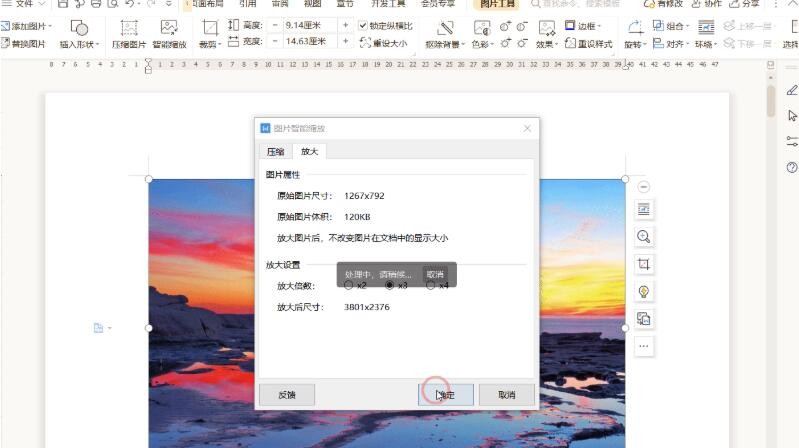The height and width of the screenshot is (448, 799).
Task: Toggle Lock Aspect Ratio (锁定纵横比) checkbox
Action: (363, 25)
